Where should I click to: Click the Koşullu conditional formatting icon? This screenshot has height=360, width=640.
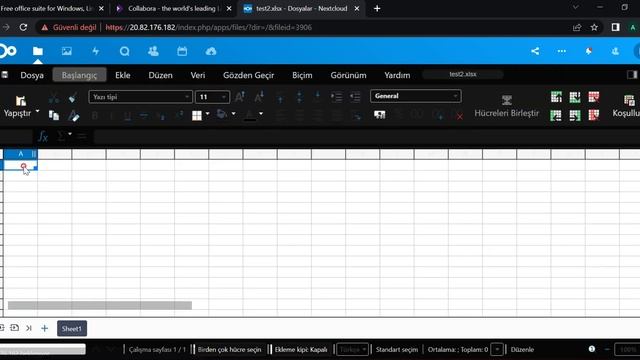click(629, 100)
